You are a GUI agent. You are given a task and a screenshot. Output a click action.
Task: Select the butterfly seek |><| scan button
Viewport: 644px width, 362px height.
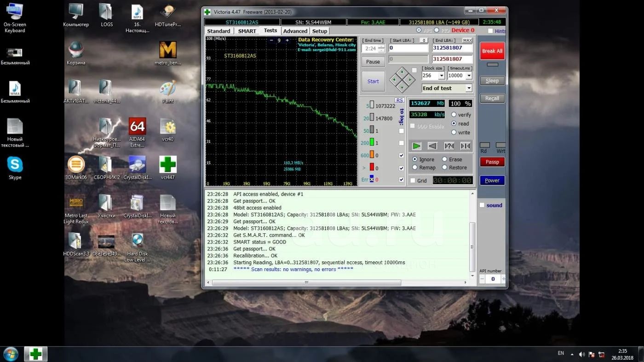pos(466,146)
